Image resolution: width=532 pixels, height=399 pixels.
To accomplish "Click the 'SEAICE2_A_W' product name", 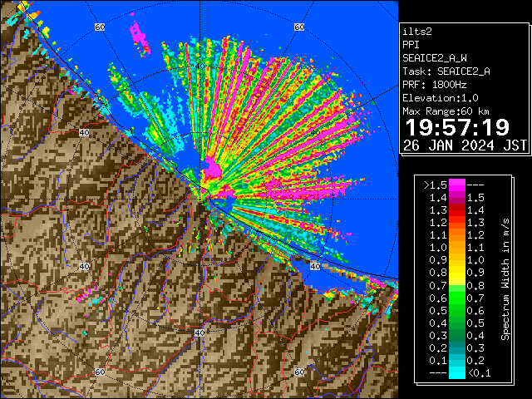I will (x=434, y=58).
